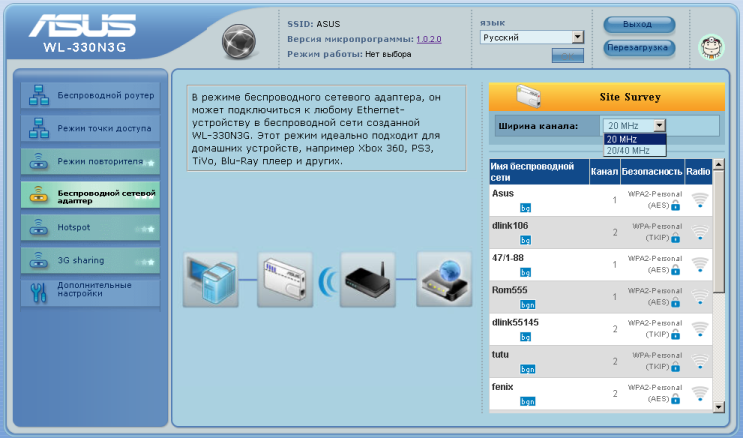The height and width of the screenshot is (438, 743).
Task: Select the 47/1-88 network
Action: pos(600,265)
